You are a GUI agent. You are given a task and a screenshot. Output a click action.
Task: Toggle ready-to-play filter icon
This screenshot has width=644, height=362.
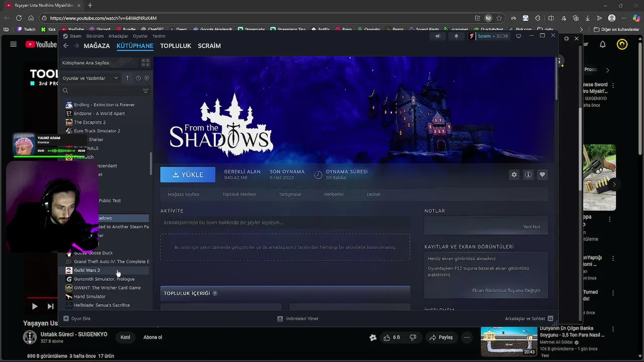(147, 78)
